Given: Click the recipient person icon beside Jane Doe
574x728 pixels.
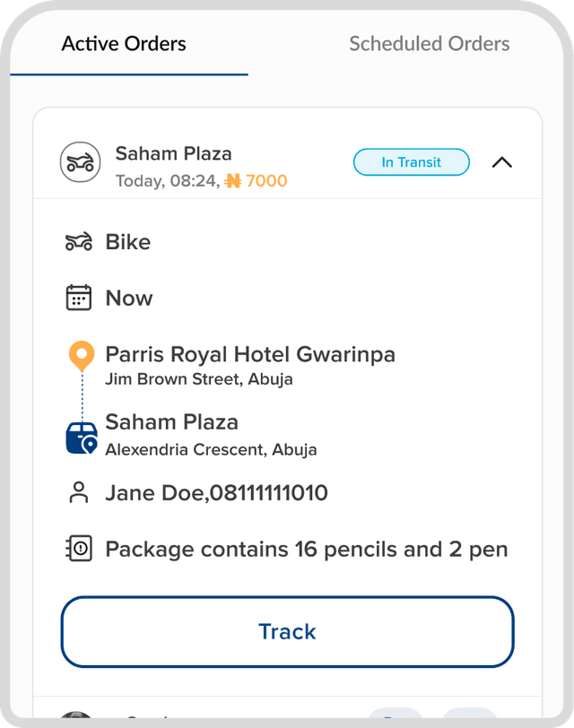Looking at the screenshot, I should point(79,492).
